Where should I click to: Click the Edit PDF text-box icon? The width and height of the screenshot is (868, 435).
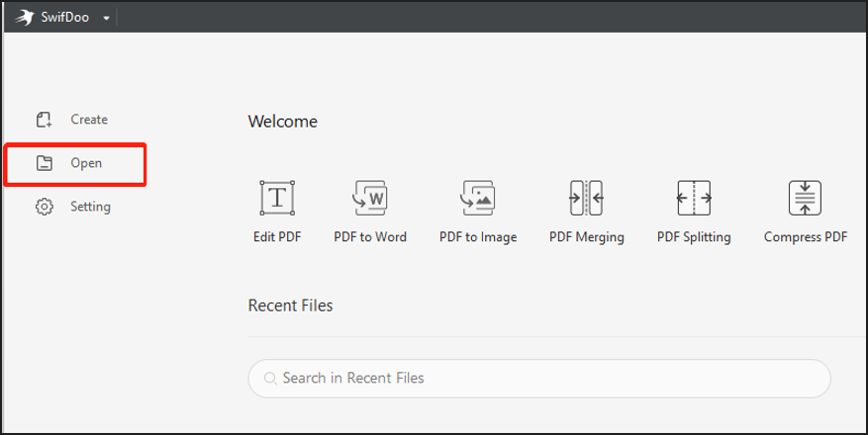pos(277,198)
